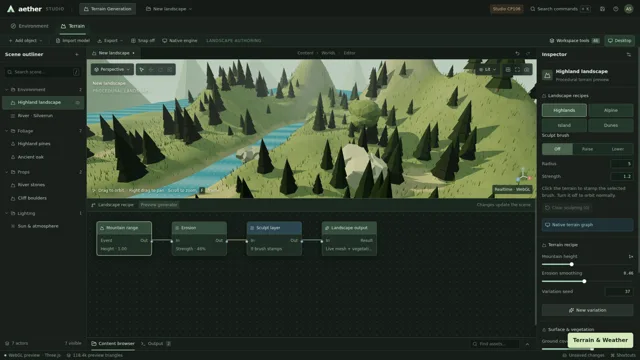Open the Export dropdown
Viewport: 640px width, 360px height.
point(110,40)
